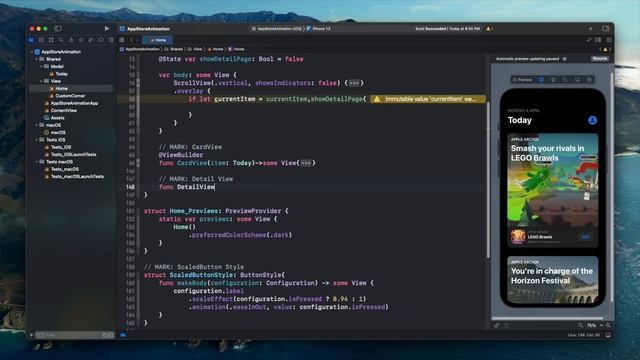
Task: Click the toolbar warning indicator icon
Action: [x=489, y=29]
